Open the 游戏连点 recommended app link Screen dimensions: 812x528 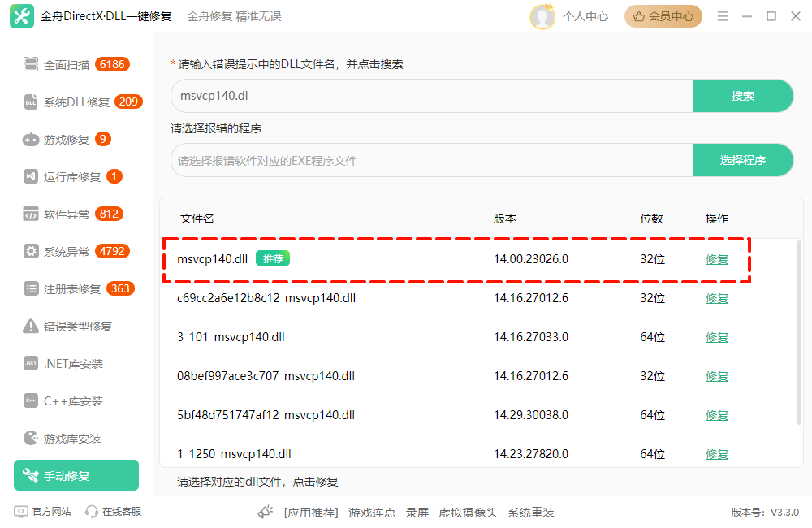click(372, 513)
